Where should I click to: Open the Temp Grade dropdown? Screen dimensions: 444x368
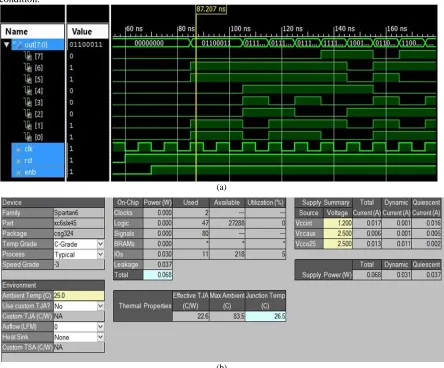[100, 244]
